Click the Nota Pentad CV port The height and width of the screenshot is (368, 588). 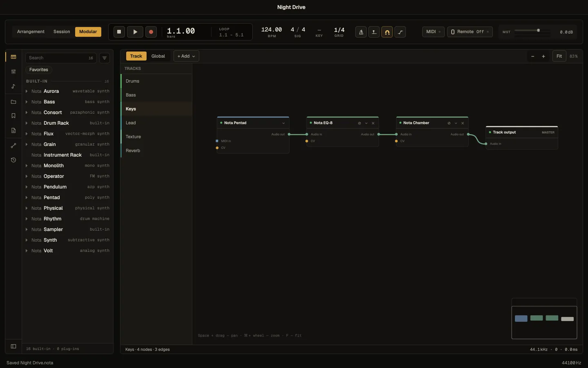point(217,148)
